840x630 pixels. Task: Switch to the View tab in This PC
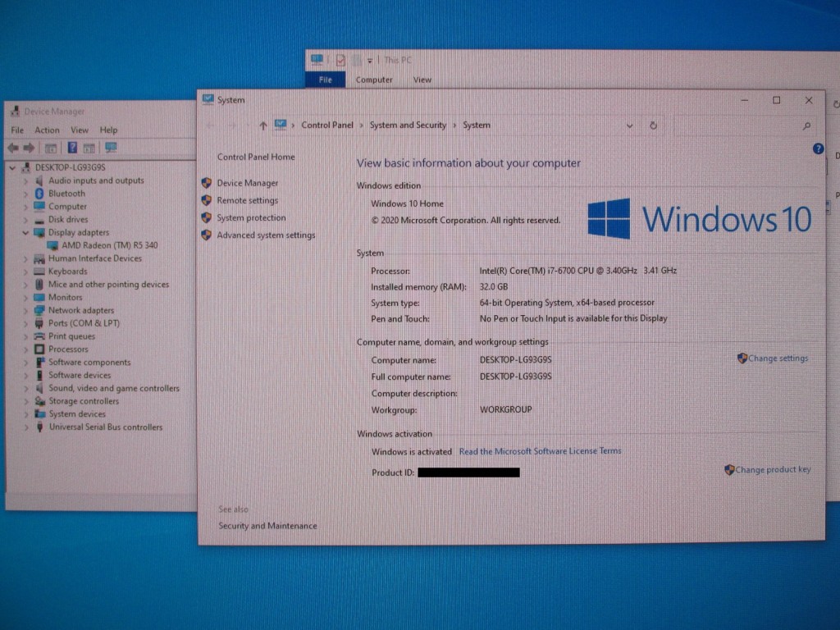422,80
